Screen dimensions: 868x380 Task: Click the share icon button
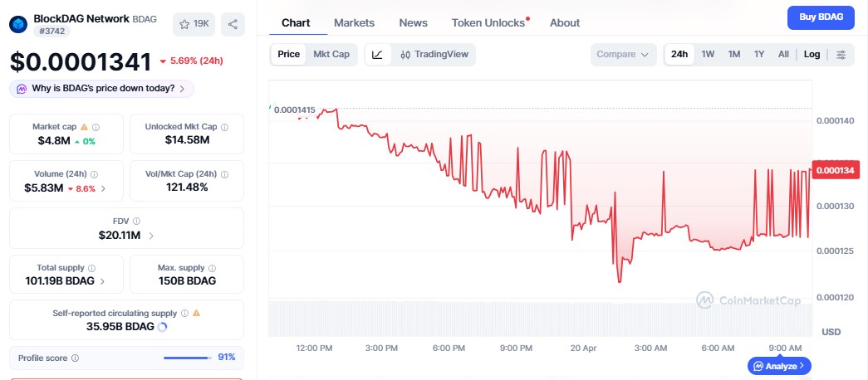point(233,24)
